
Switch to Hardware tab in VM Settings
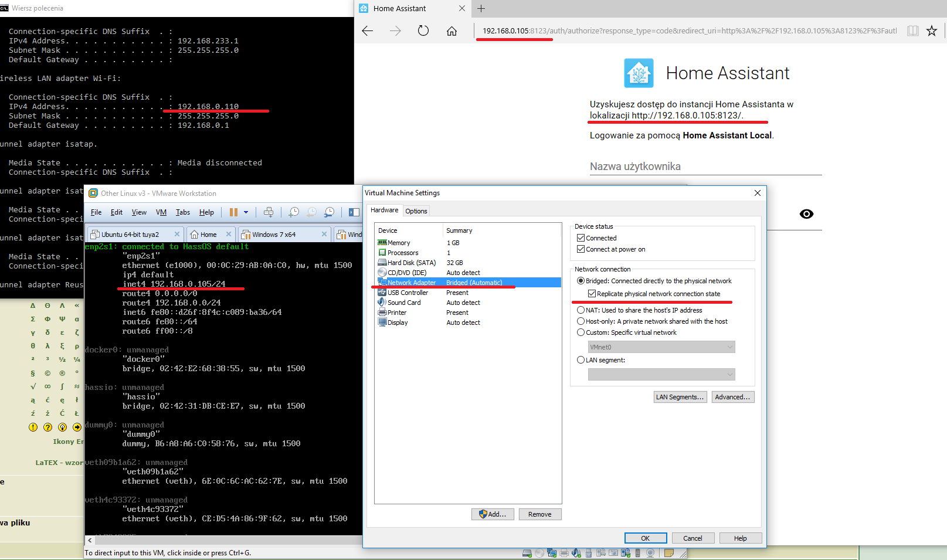pos(384,210)
